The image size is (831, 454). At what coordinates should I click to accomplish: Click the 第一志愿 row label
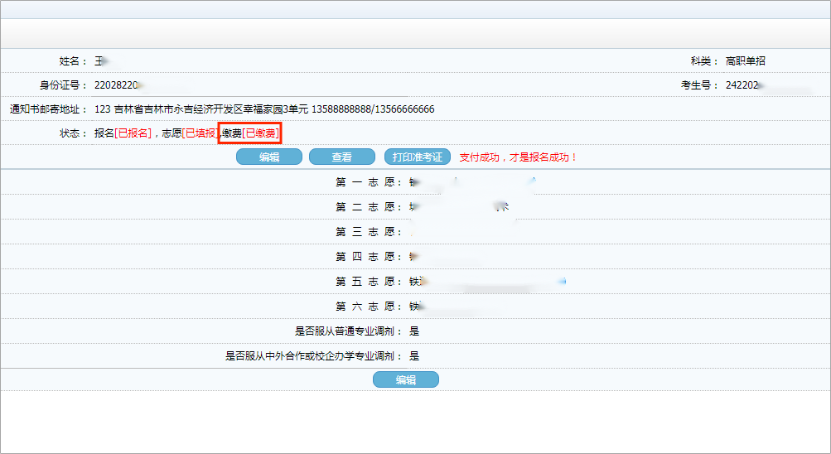coord(368,182)
